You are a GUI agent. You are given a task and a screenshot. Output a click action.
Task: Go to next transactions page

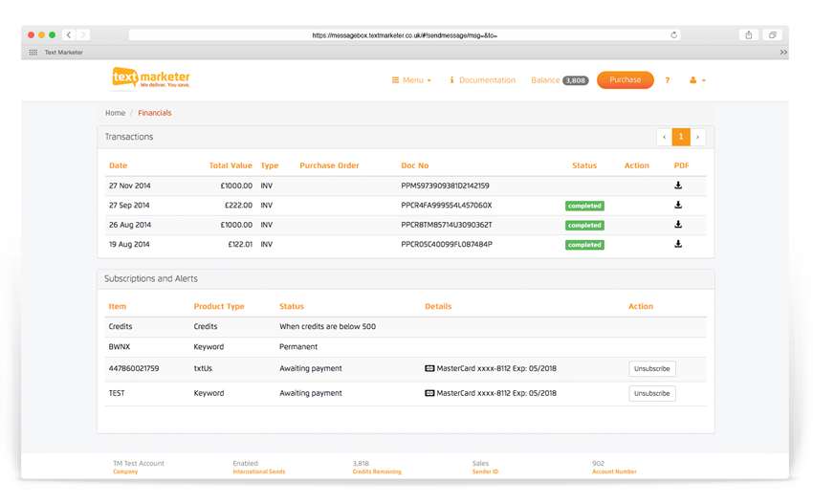click(697, 138)
